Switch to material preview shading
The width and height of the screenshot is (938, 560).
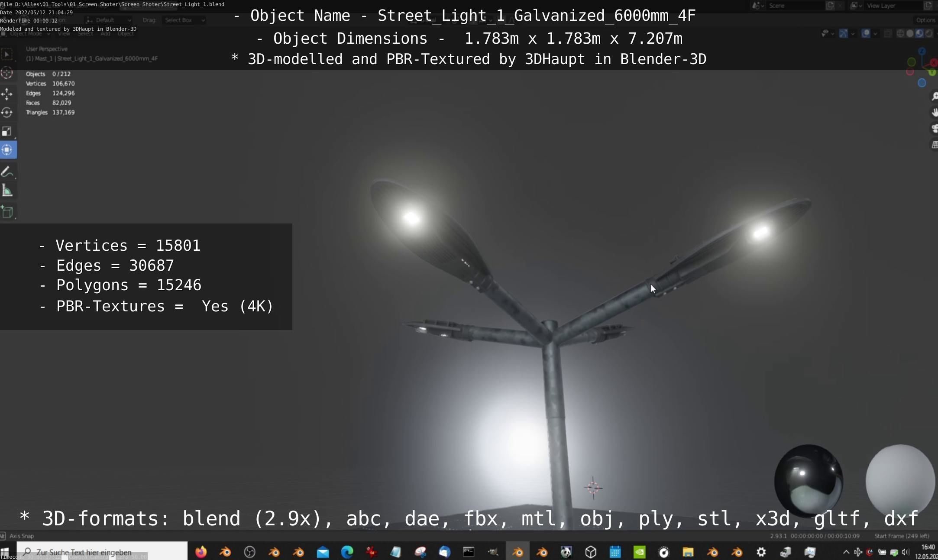point(919,33)
